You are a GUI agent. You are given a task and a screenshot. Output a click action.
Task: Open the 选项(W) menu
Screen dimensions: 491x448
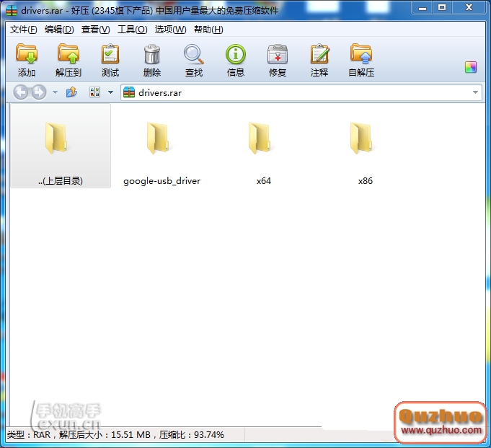pyautogui.click(x=170, y=30)
